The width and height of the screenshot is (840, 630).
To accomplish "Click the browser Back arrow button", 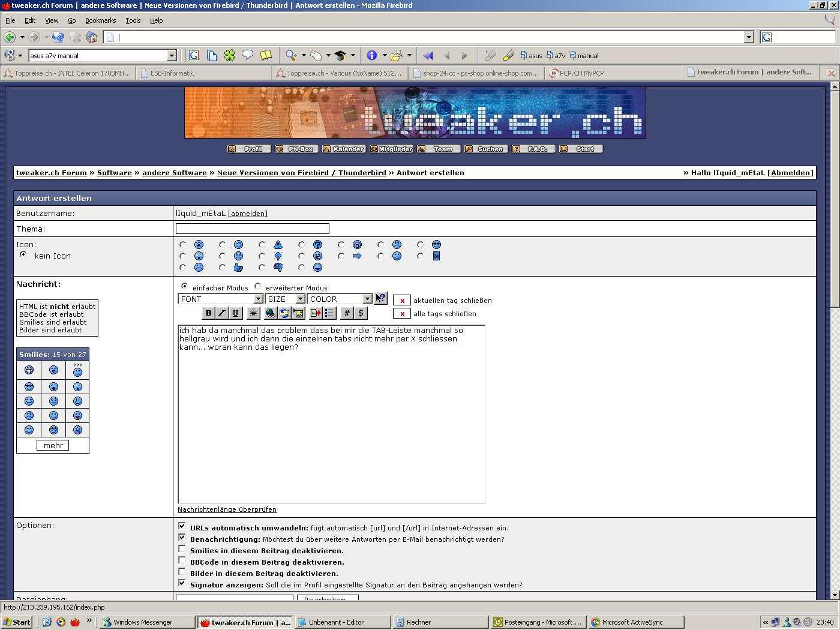I will pyautogui.click(x=10, y=37).
